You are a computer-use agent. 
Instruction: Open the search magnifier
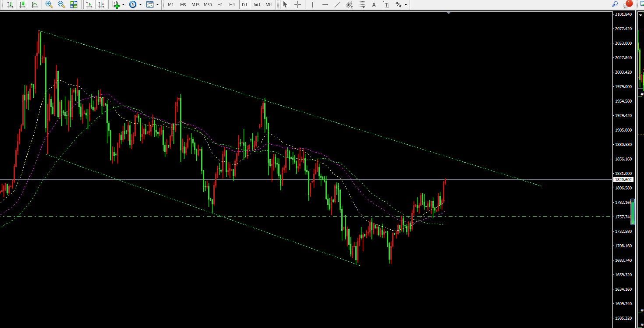(x=615, y=4)
